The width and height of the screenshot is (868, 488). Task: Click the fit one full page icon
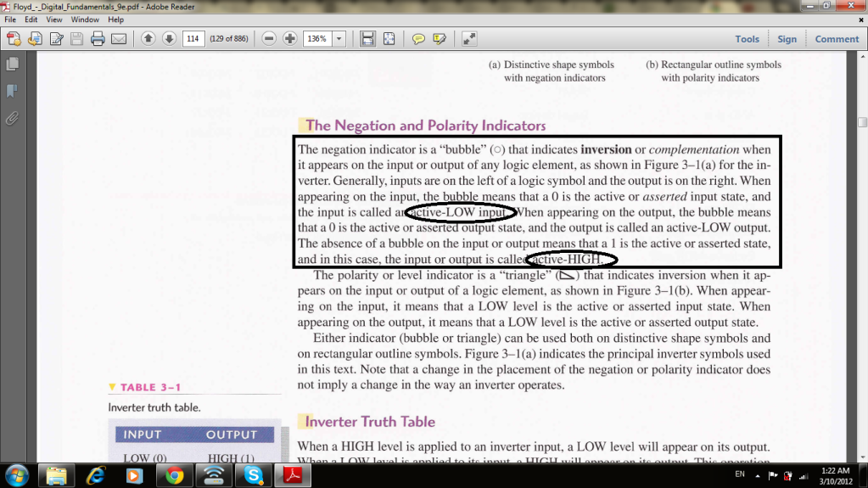click(389, 38)
